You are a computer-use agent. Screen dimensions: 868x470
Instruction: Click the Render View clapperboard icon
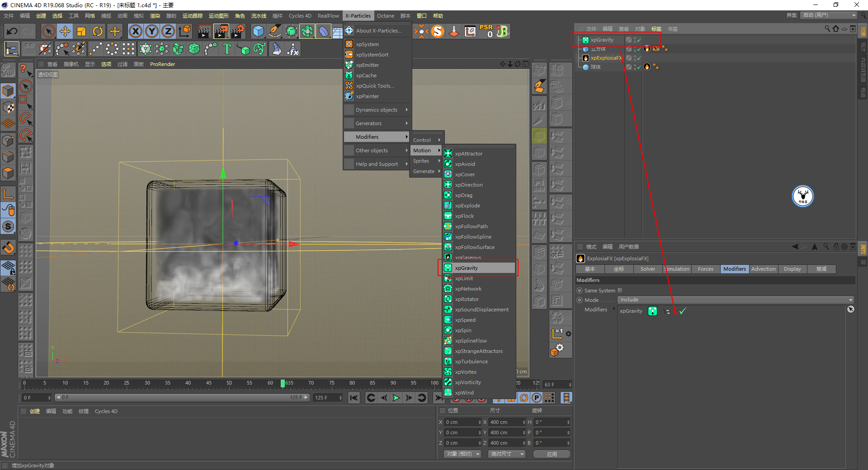tap(204, 31)
